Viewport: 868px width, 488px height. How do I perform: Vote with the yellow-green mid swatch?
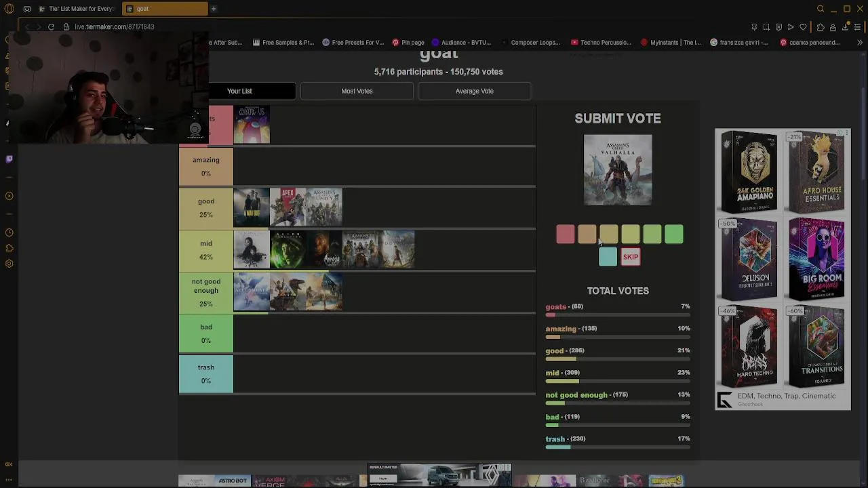point(631,235)
